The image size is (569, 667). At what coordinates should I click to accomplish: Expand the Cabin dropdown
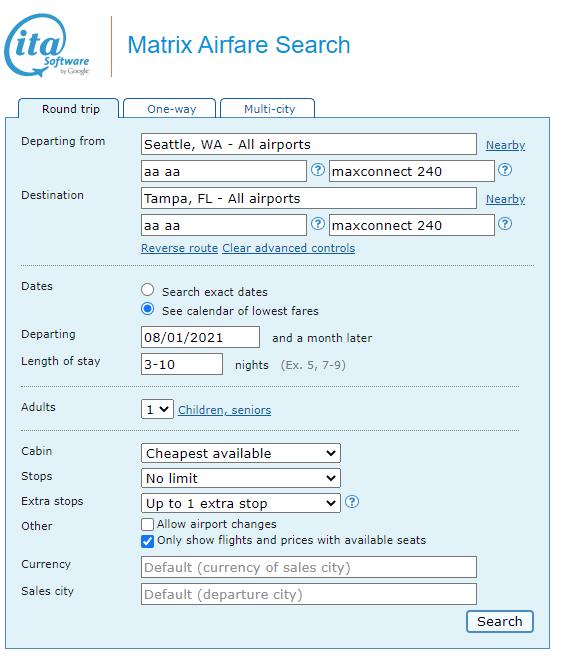(x=241, y=453)
